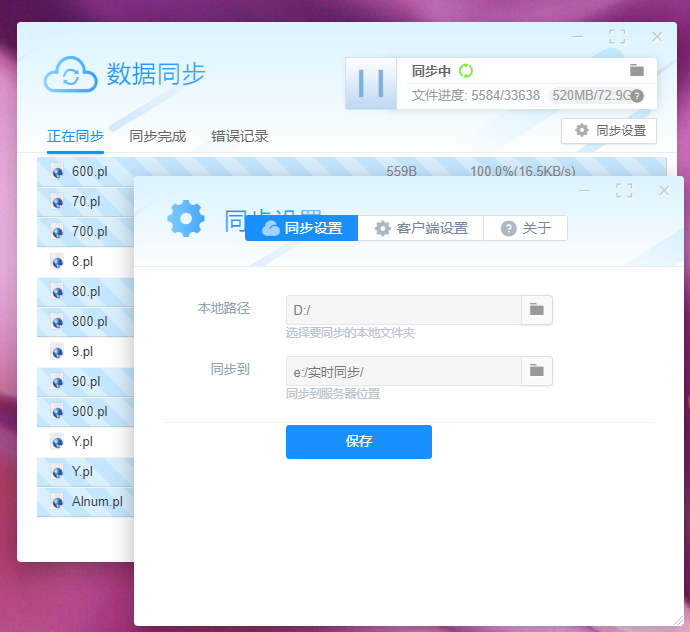The width and height of the screenshot is (690, 632).
Task: Click the 520MB/72.9G size indicator
Action: [x=592, y=96]
